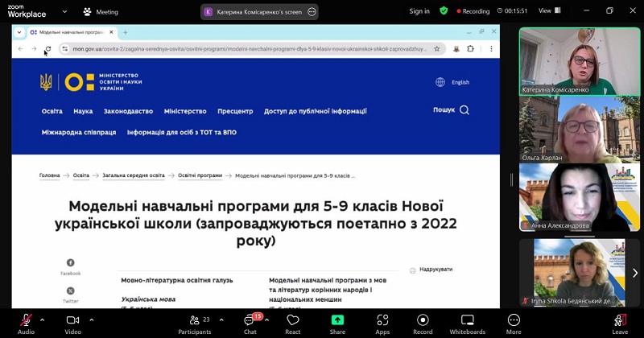Select Катерина Комісаренко video thumbnail
Screen dimensions: 644x338
click(580, 62)
